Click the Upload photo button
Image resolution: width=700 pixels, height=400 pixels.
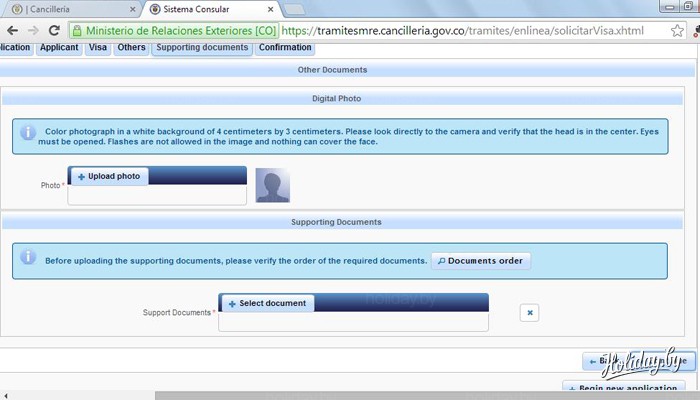tap(108, 176)
